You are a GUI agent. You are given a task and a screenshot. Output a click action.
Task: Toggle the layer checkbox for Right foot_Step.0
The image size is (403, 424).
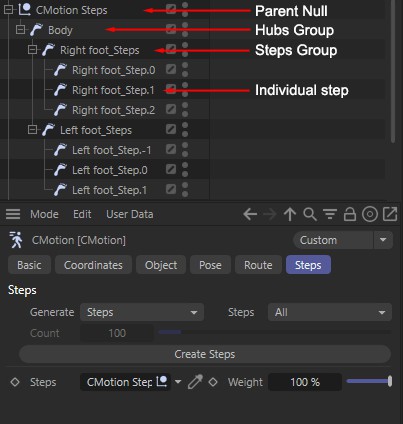click(171, 69)
